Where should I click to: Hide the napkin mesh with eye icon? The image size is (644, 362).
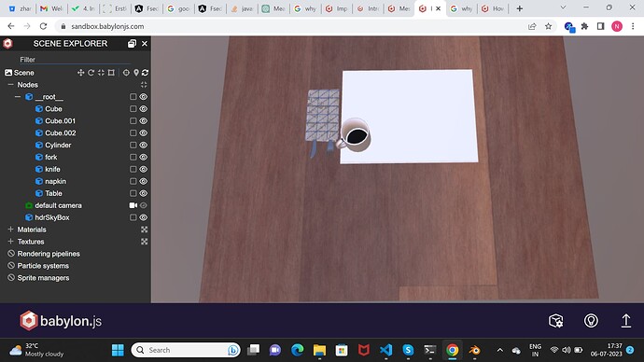coord(144,181)
